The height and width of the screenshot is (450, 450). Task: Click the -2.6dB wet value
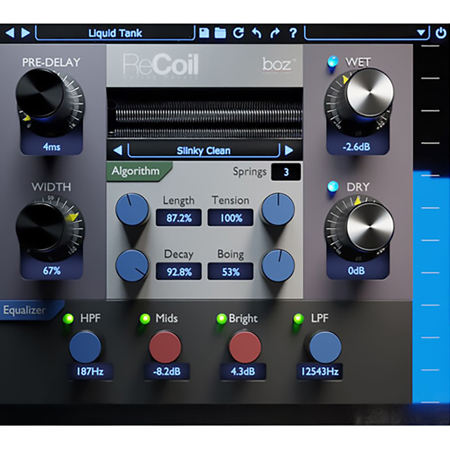pos(357,147)
